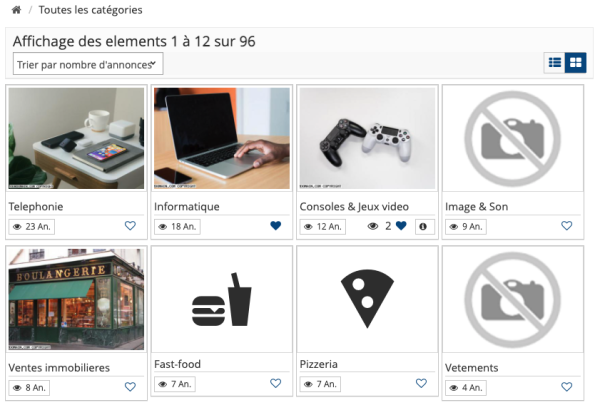The height and width of the screenshot is (405, 600).
Task: Toggle the Pizzeria favorite heart
Action: point(421,383)
